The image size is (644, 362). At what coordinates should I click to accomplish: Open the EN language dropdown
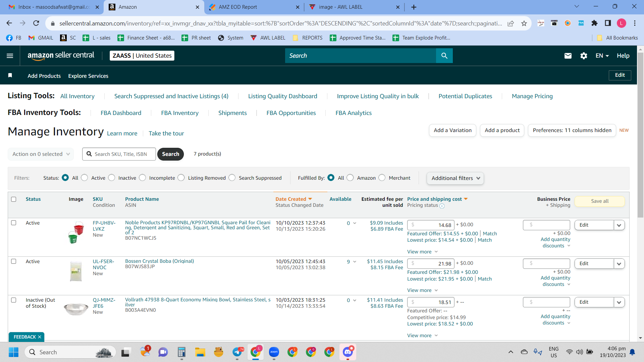[602, 56]
